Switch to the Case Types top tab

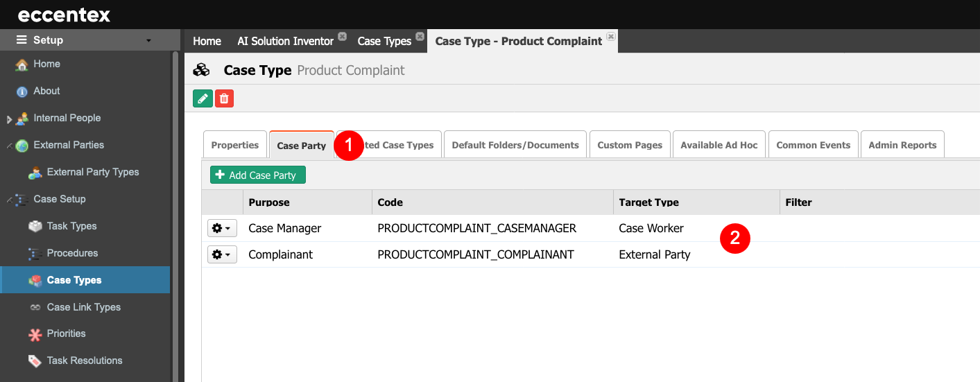[x=384, y=41]
